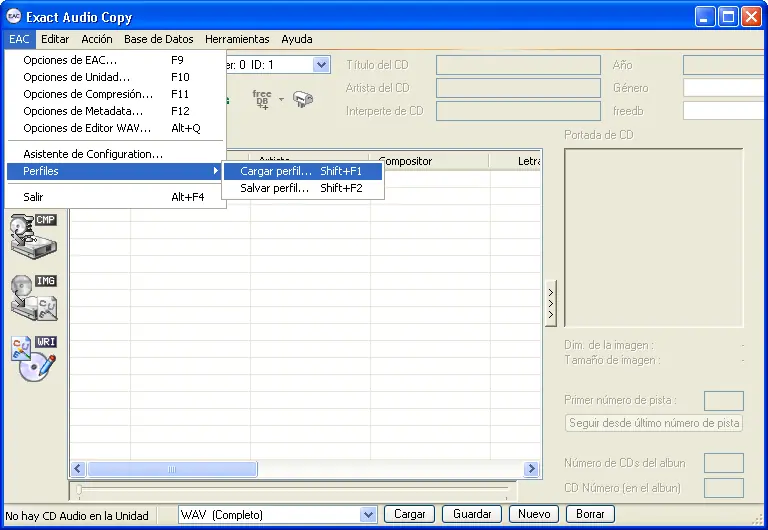The width and height of the screenshot is (768, 530).
Task: Click the CD-Text reader icon
Action: (303, 99)
